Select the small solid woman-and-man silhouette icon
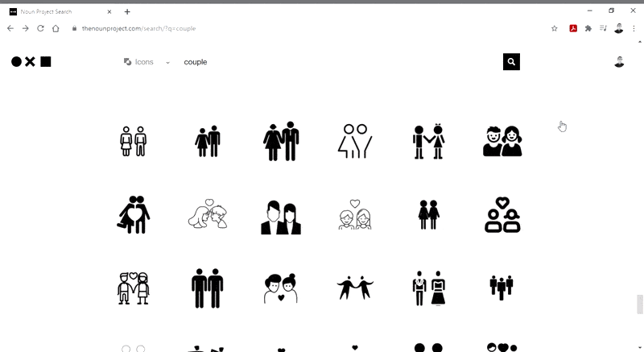The height and width of the screenshot is (352, 644). tap(208, 141)
